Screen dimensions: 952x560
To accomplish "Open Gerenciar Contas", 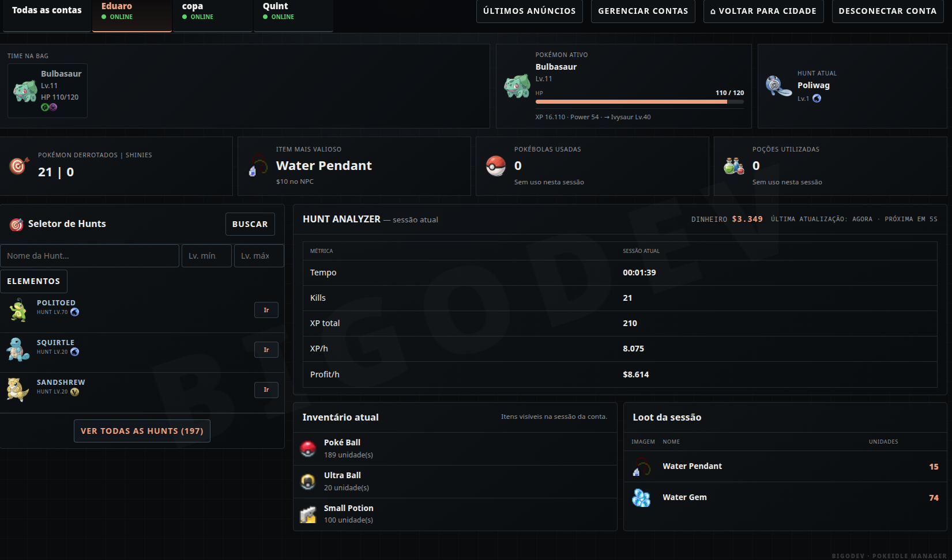I will [643, 11].
